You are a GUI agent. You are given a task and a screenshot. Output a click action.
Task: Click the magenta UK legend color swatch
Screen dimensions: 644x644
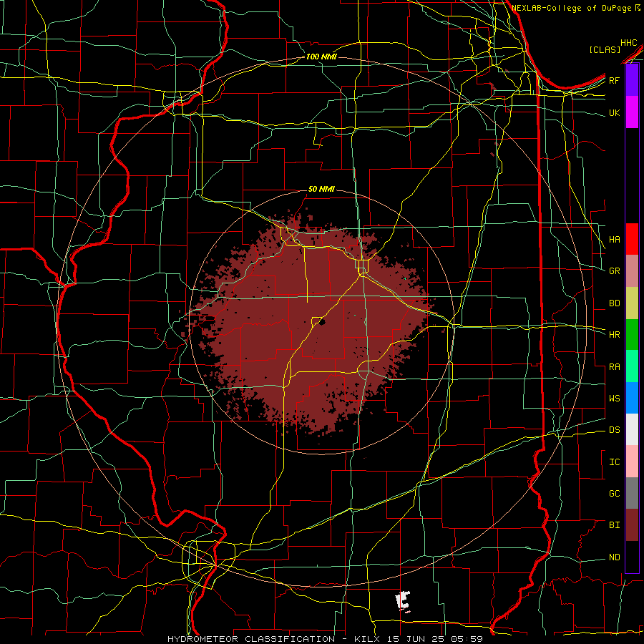632,112
